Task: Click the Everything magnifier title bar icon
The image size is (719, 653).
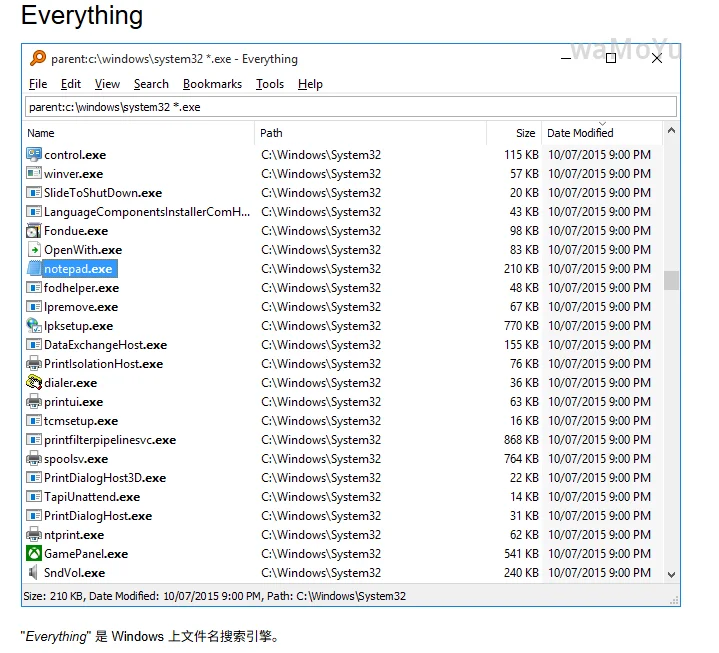Action: click(x=38, y=58)
